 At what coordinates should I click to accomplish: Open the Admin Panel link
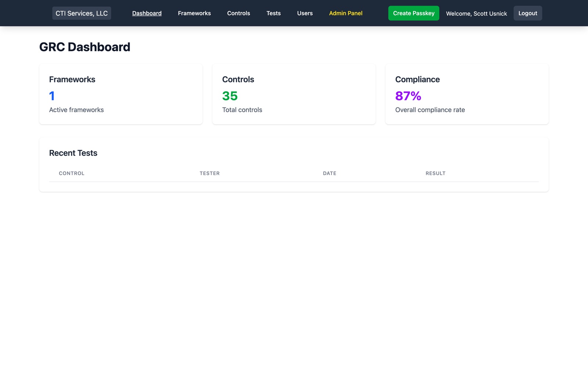click(346, 13)
